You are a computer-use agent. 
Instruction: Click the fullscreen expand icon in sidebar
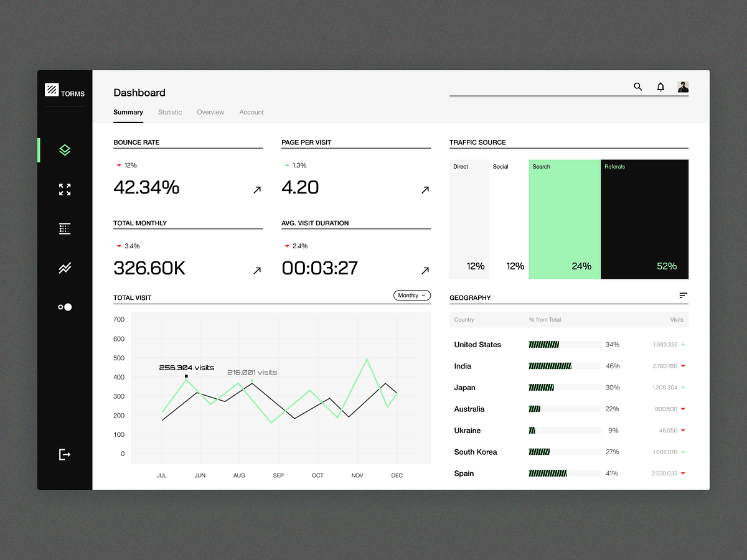(x=65, y=190)
